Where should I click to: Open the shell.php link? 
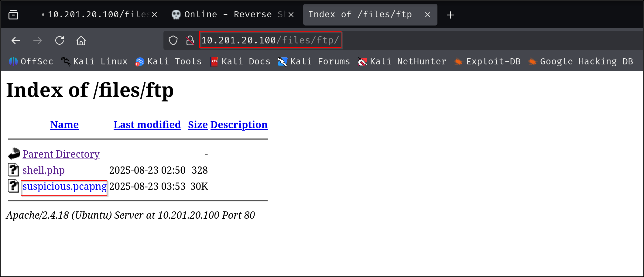[x=43, y=170]
